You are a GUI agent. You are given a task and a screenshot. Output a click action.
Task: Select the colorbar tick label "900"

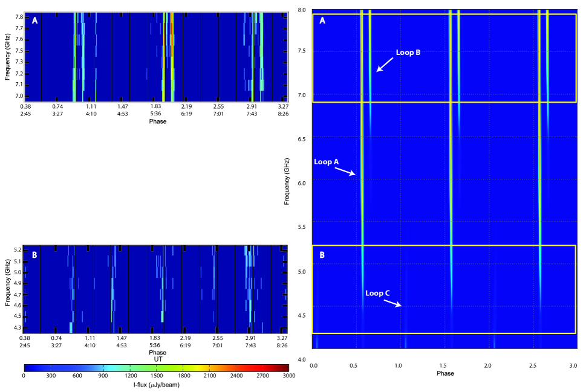pyautogui.click(x=103, y=376)
